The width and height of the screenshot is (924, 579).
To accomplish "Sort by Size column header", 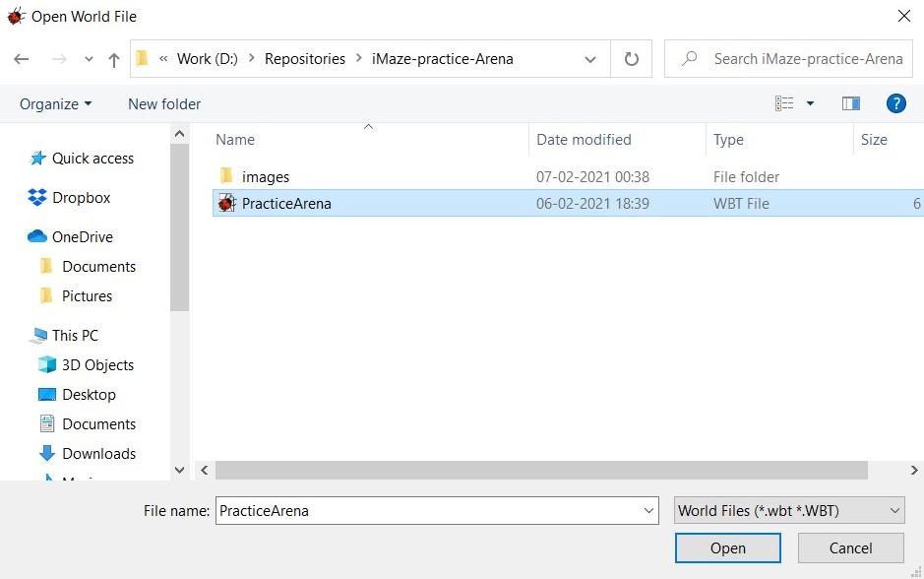I will [x=874, y=140].
